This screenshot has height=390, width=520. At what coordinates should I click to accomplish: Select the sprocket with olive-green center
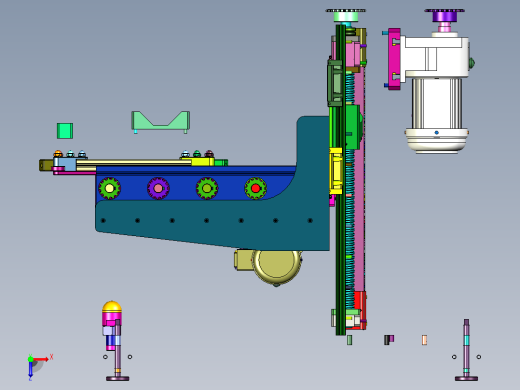coord(207,188)
